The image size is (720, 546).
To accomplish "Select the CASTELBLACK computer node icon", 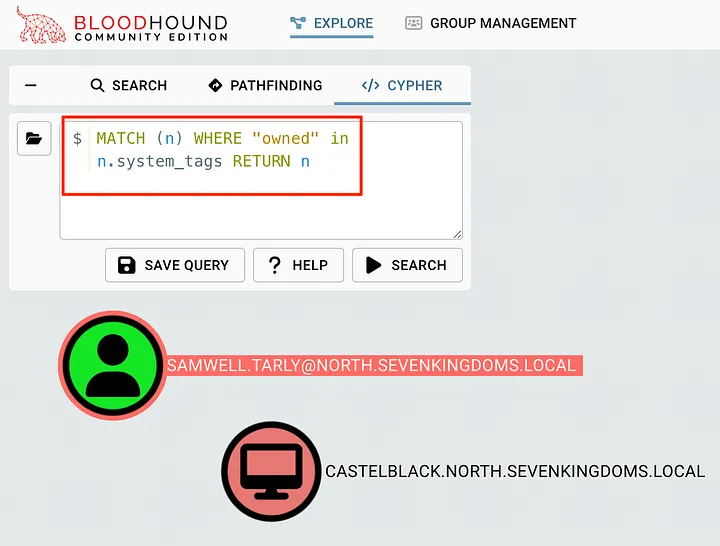I will 271,471.
